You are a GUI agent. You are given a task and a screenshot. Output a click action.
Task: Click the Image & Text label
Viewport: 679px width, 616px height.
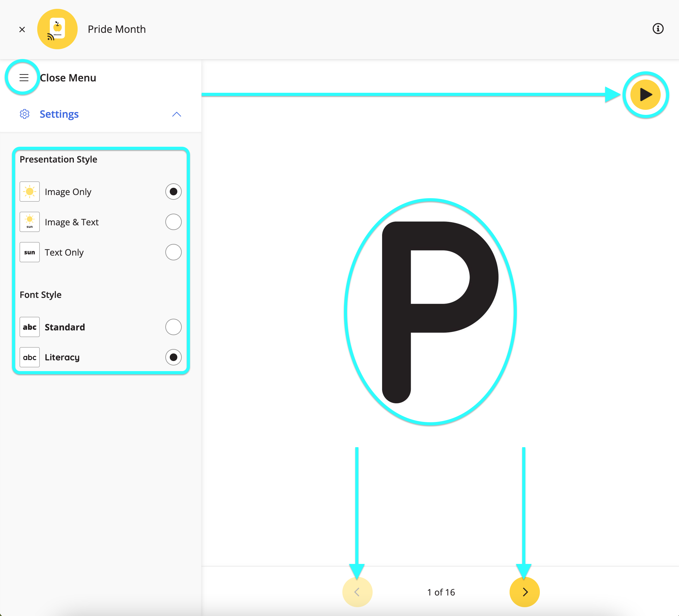pyautogui.click(x=72, y=222)
